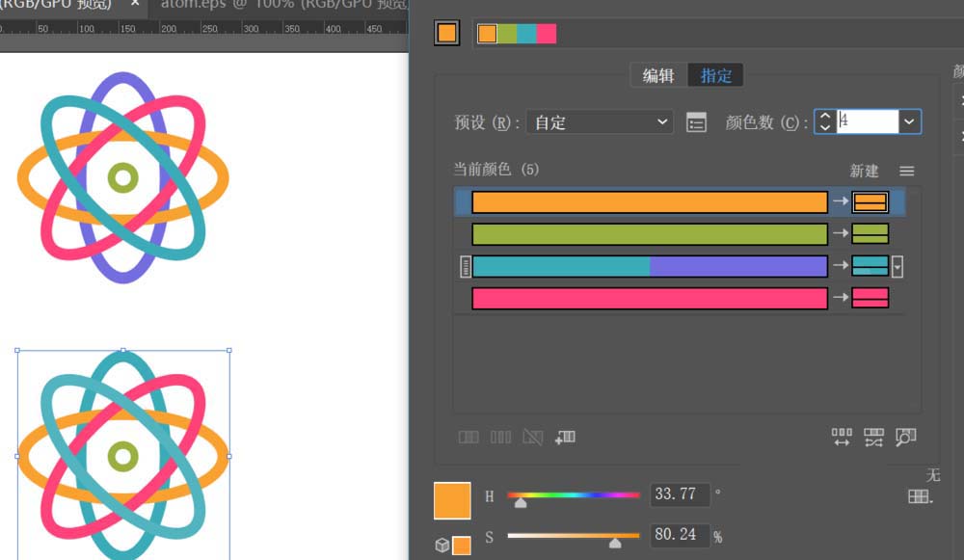Switch to the 编辑 tab
Viewport: 964px width, 560px height.
pos(658,75)
